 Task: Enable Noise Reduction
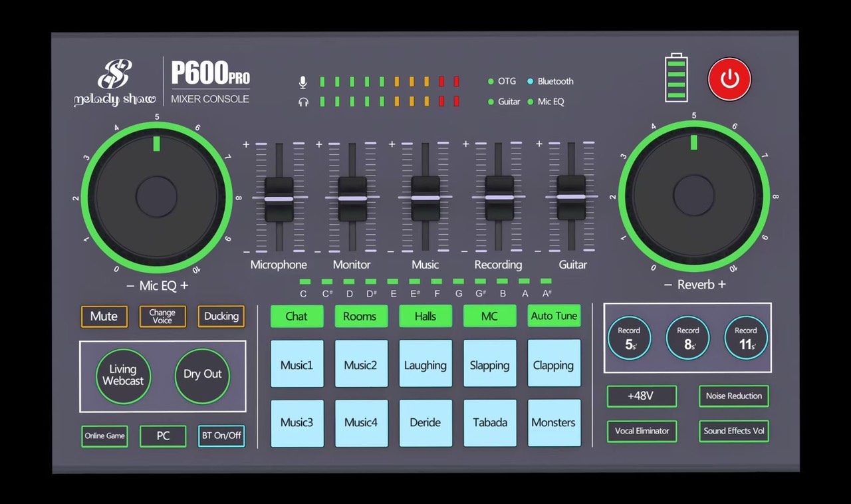734,396
